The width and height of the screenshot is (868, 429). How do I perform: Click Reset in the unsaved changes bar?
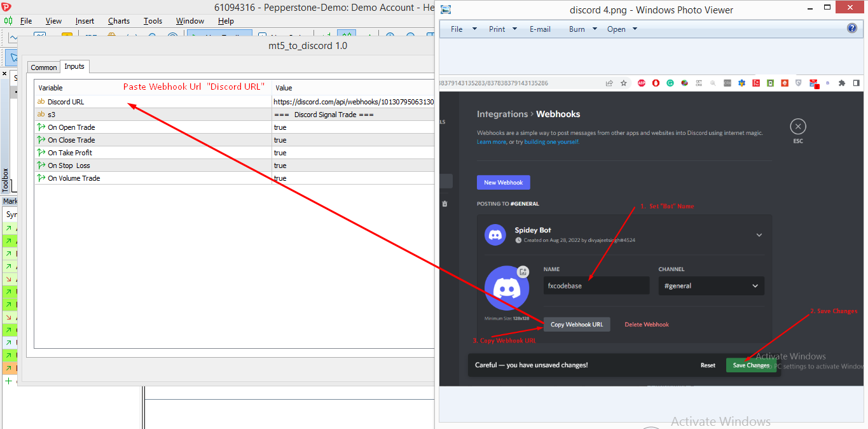[708, 365]
